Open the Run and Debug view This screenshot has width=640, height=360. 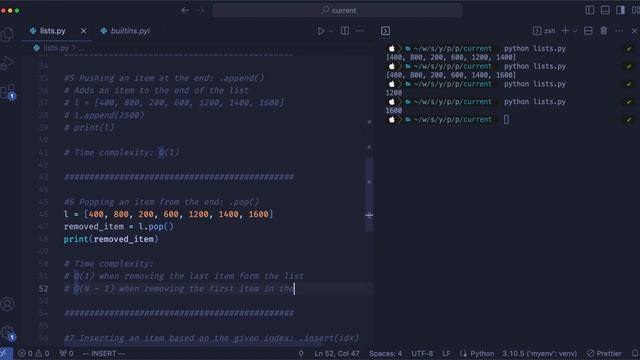[x=7, y=62]
